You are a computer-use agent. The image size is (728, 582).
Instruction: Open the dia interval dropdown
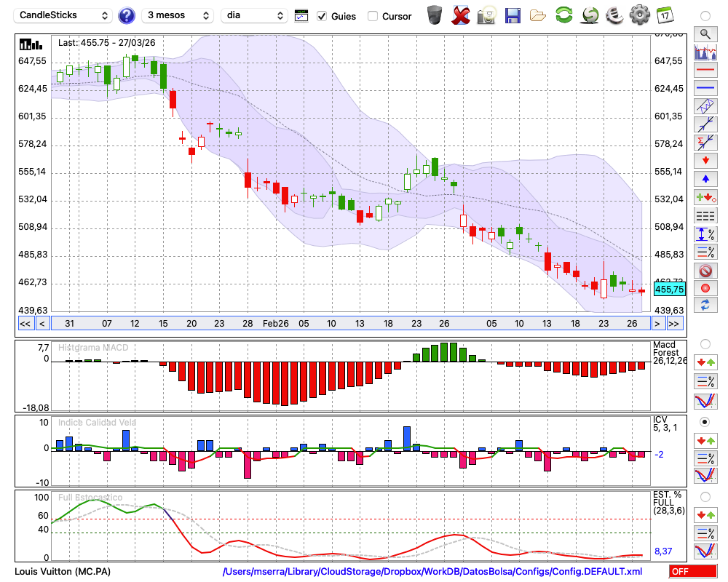click(254, 15)
